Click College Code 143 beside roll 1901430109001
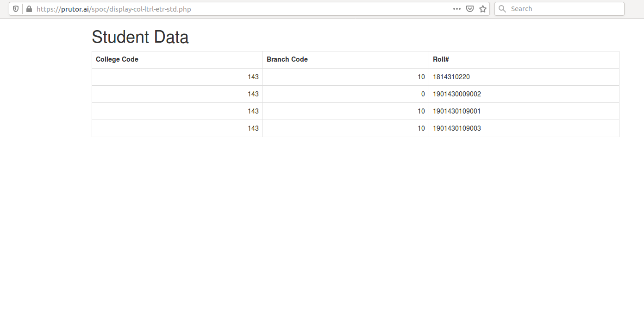Viewport: 644px width, 323px height. click(253, 111)
